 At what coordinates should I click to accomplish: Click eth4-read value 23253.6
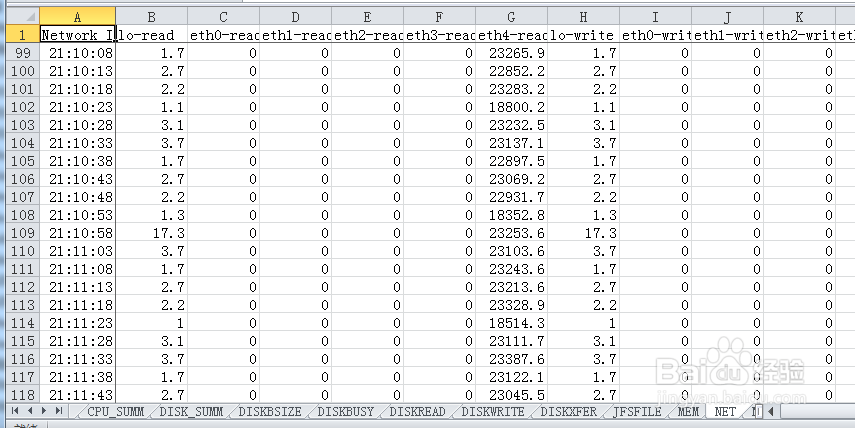point(511,233)
